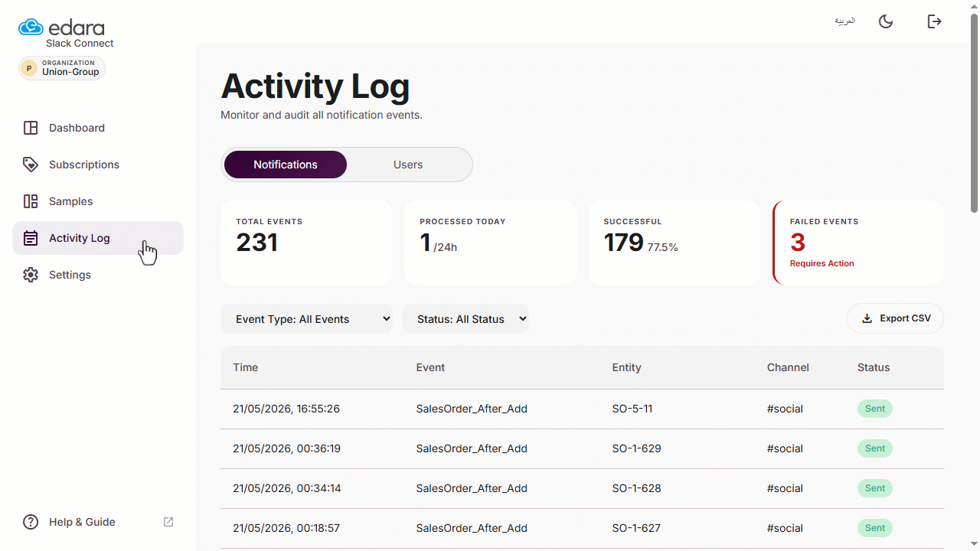Click Sent badge in SO-1-628 row
Screen dimensions: 980x551
(x=875, y=488)
